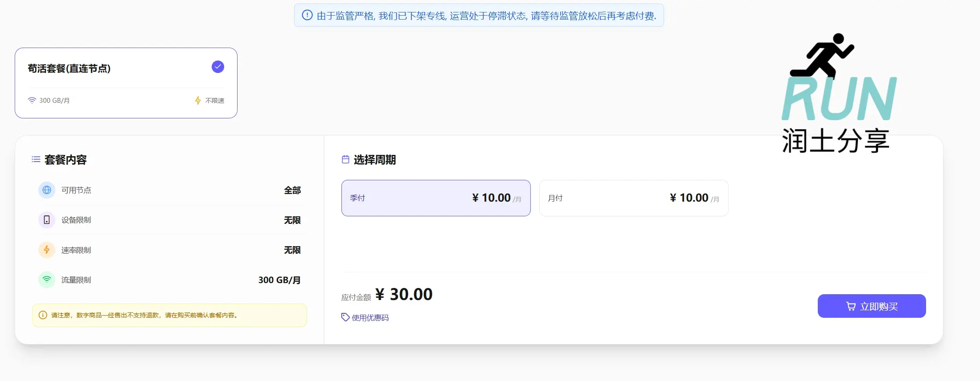Click the shopping cart icon in purchase button

pyautogui.click(x=851, y=306)
